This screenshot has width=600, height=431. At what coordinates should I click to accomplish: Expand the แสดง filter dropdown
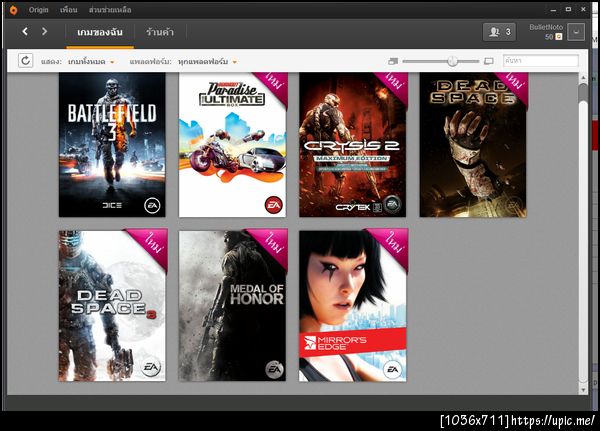[x=91, y=62]
